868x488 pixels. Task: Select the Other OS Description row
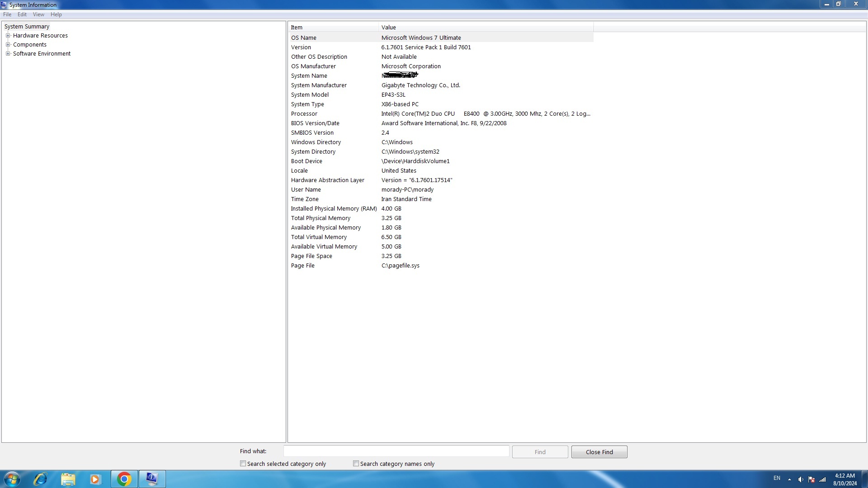click(441, 57)
